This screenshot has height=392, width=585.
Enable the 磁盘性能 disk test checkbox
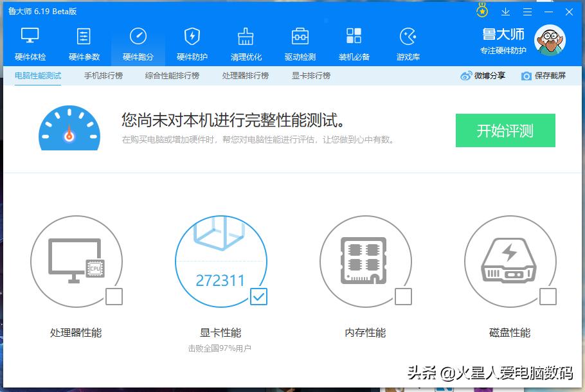(549, 297)
